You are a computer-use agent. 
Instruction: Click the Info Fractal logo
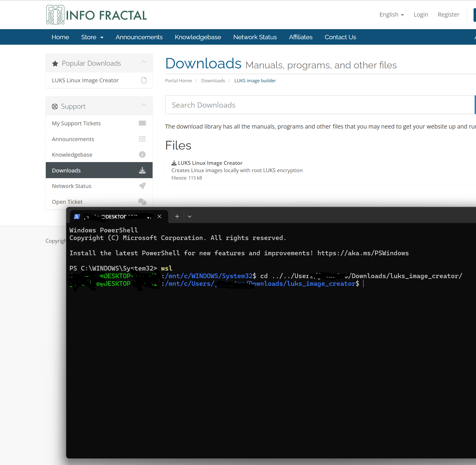click(96, 15)
